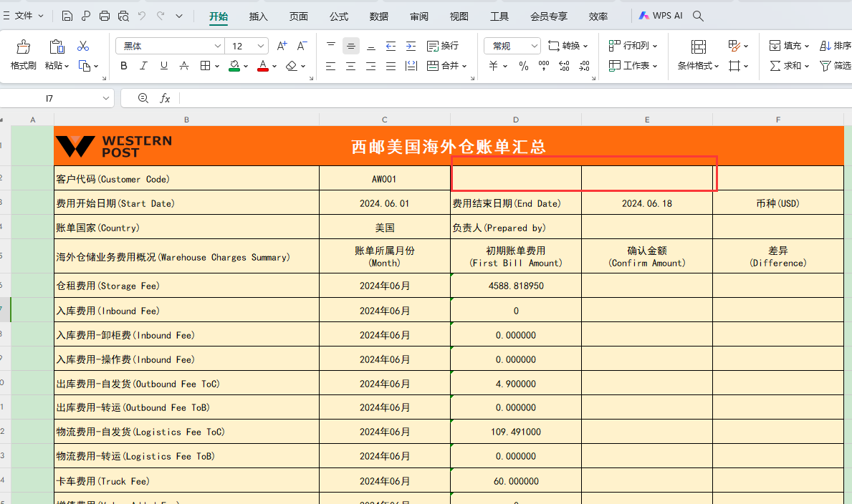852x504 pixels.
Task: Click the Redo arrow icon
Action: pos(161,16)
